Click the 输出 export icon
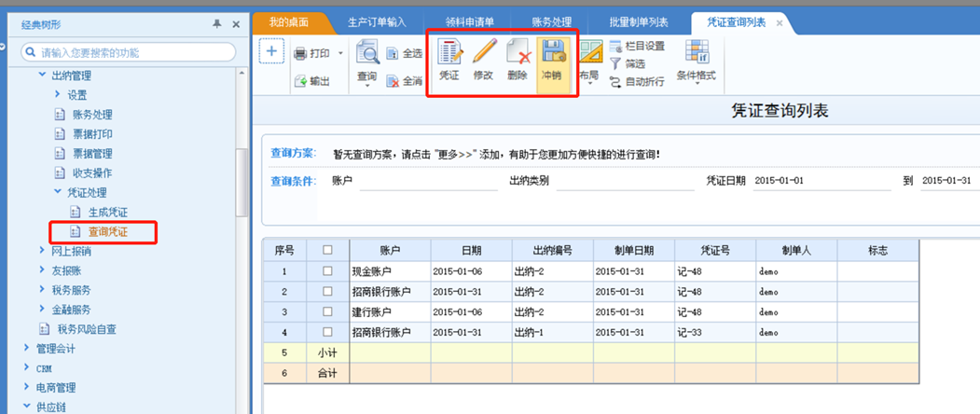This screenshot has width=980, height=414. (300, 81)
